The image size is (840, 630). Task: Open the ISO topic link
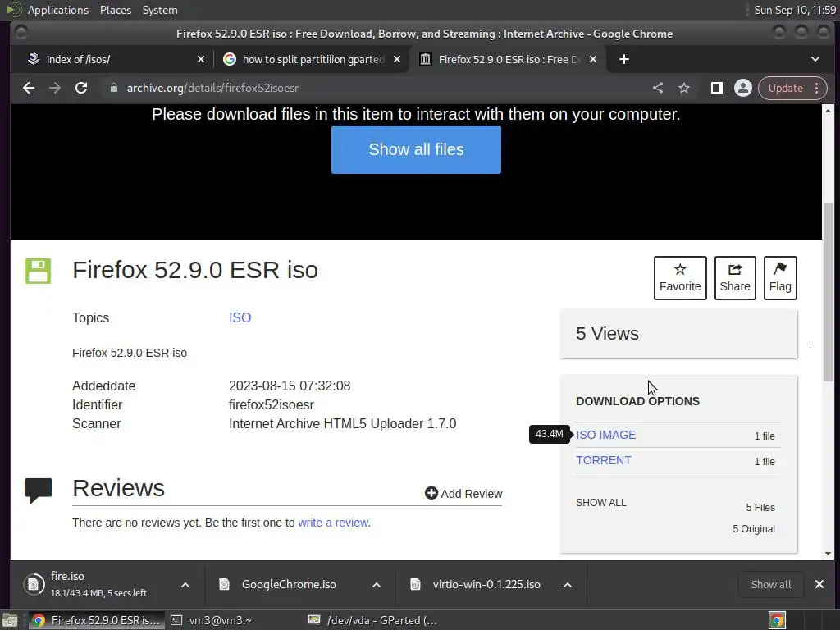point(240,317)
